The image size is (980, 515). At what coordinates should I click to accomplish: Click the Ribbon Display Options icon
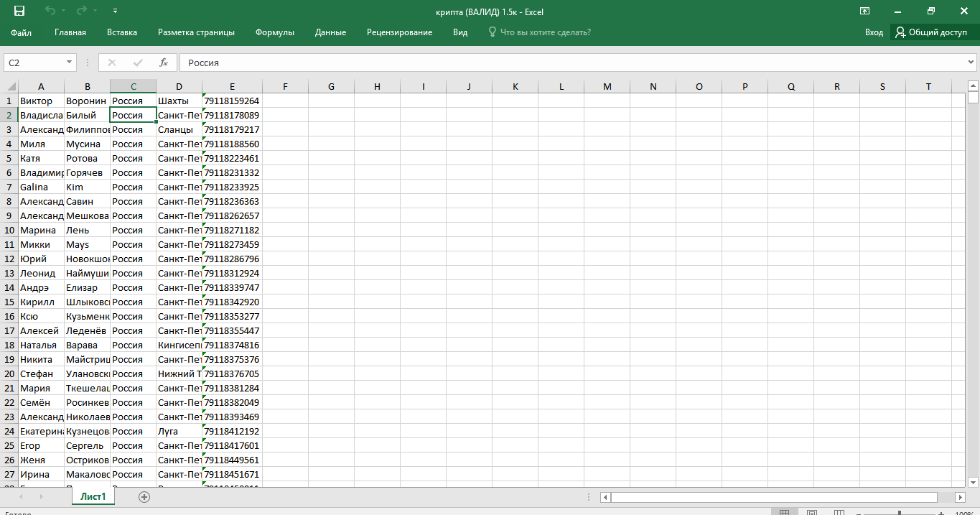865,11
